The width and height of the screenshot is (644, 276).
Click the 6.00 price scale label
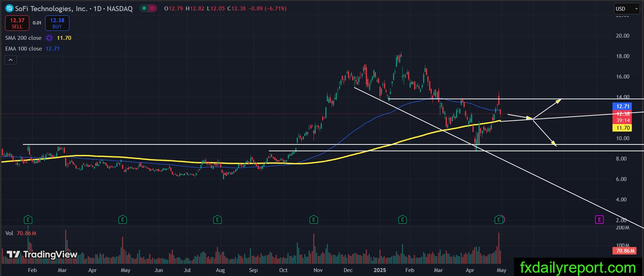(x=621, y=179)
